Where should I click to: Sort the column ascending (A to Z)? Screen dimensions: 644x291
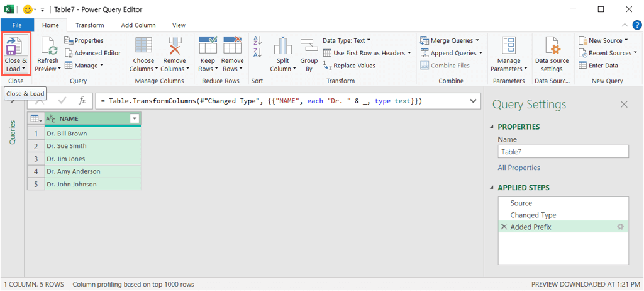257,42
